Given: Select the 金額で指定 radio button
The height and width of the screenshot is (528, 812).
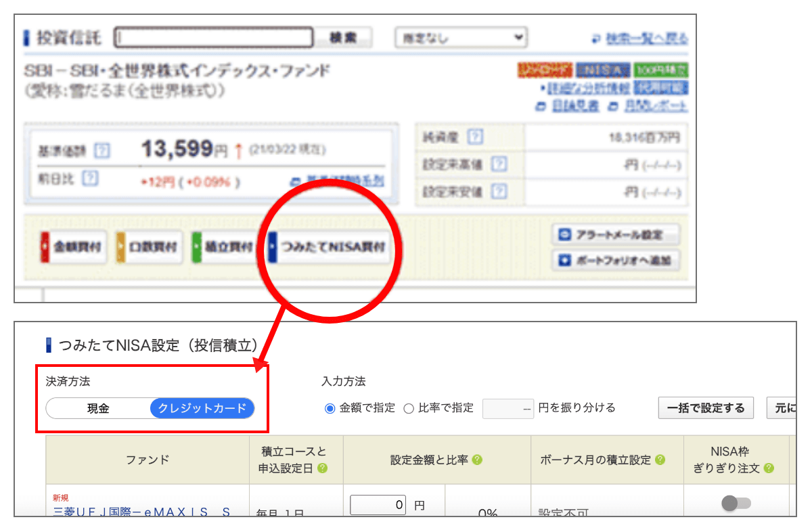Looking at the screenshot, I should tap(330, 408).
